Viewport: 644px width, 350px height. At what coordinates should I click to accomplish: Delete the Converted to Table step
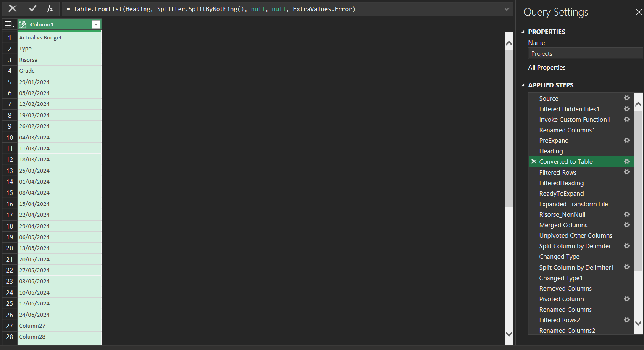point(534,161)
